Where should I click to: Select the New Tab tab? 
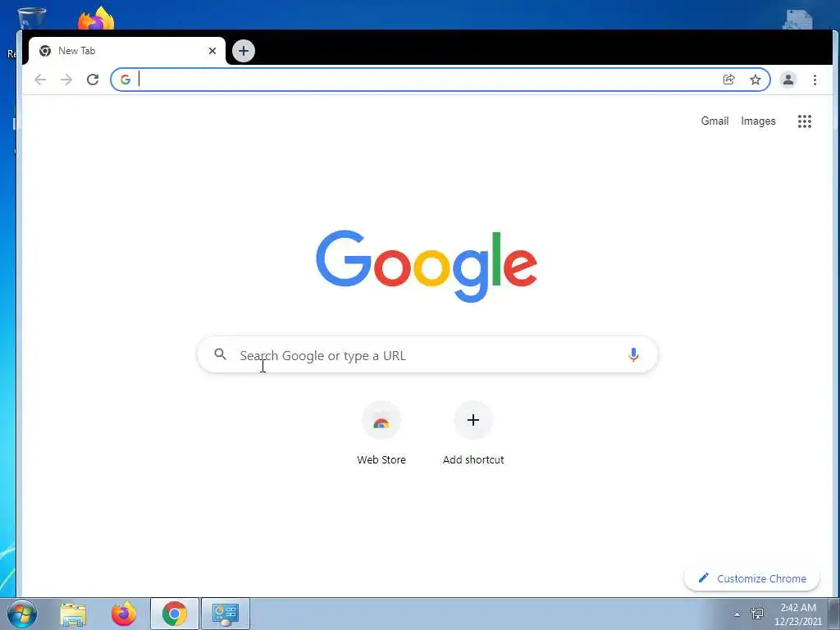pos(126,51)
